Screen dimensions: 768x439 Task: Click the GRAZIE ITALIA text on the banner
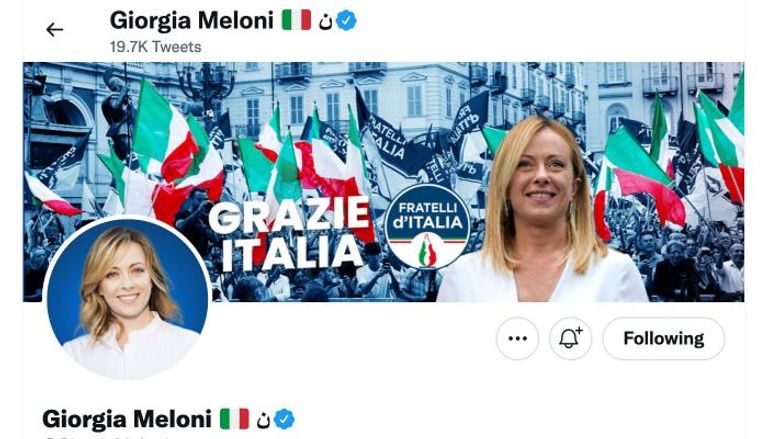(289, 234)
